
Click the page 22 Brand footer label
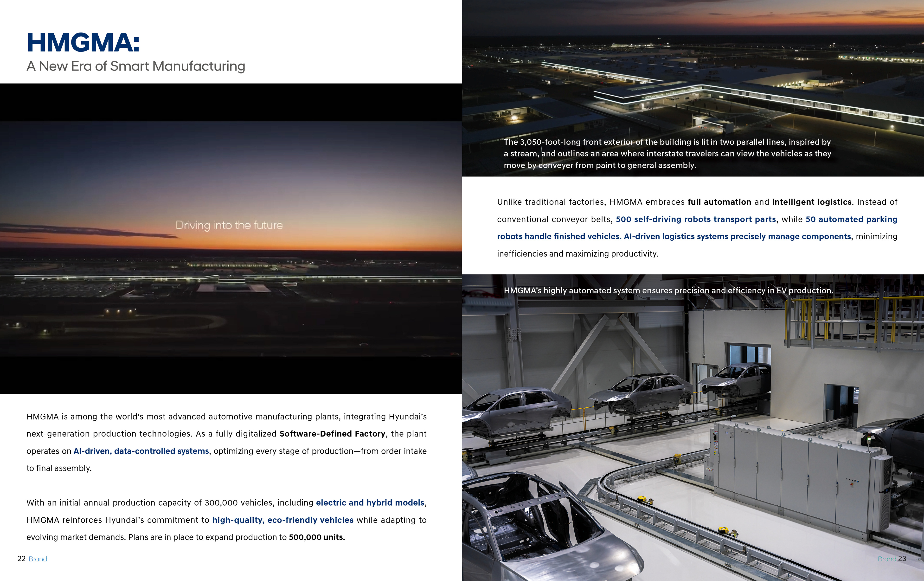click(x=32, y=559)
